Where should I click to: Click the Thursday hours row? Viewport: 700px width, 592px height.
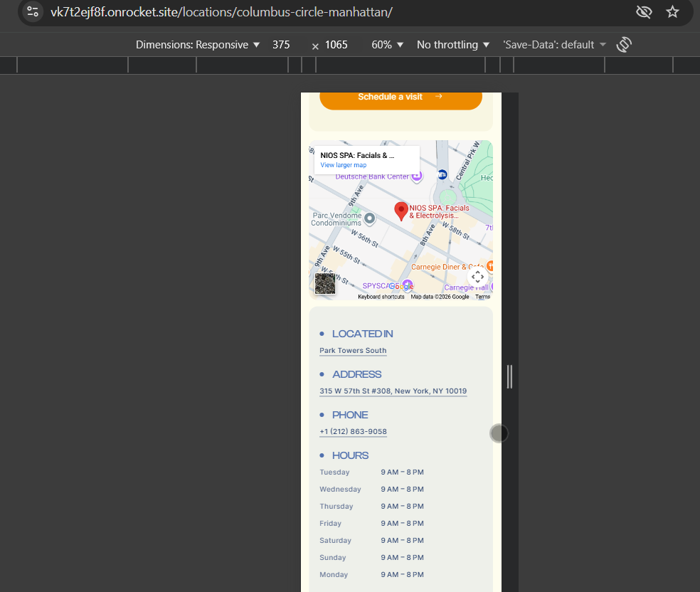coord(371,507)
